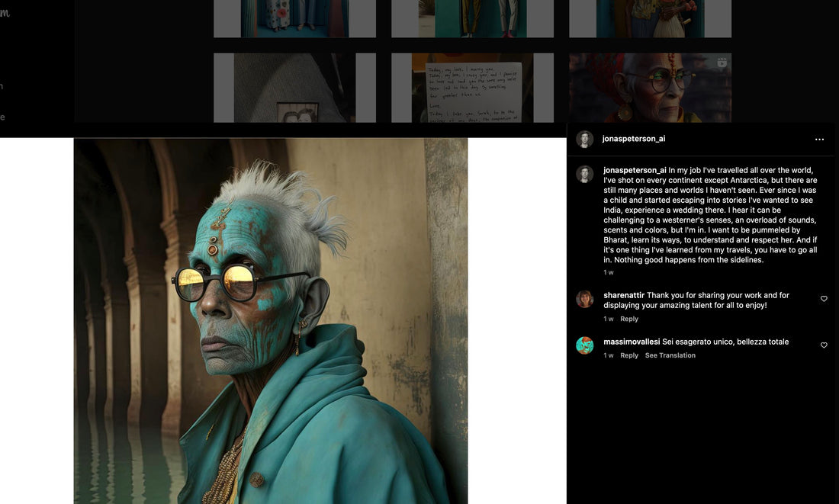The width and height of the screenshot is (839, 504).
Task: Click the main portrait of the teal-faced person
Action: [x=270, y=320]
